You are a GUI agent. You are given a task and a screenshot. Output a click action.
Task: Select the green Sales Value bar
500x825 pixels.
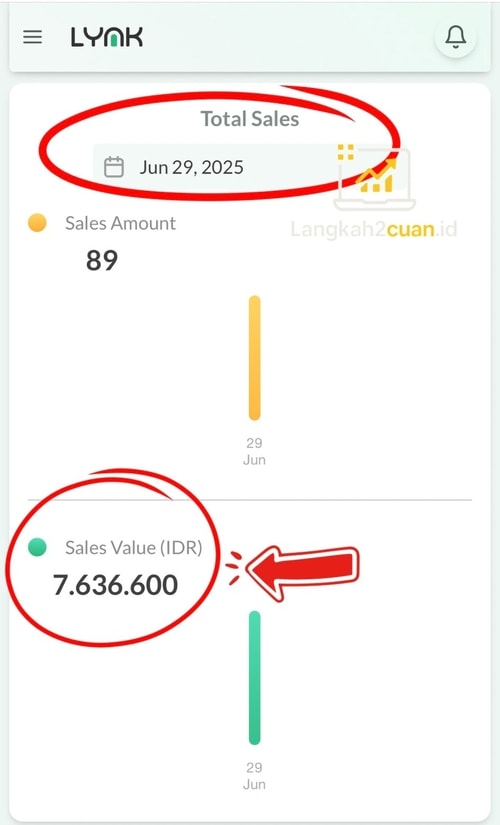click(x=255, y=678)
